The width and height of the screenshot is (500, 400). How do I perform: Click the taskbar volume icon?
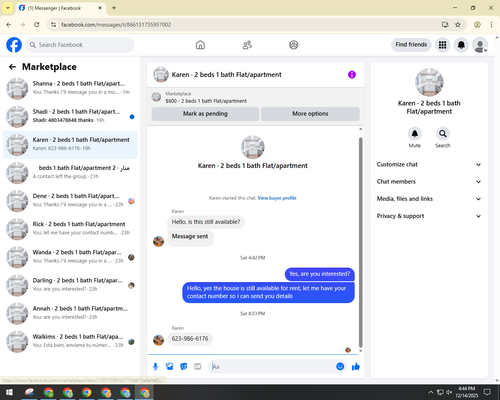click(449, 392)
